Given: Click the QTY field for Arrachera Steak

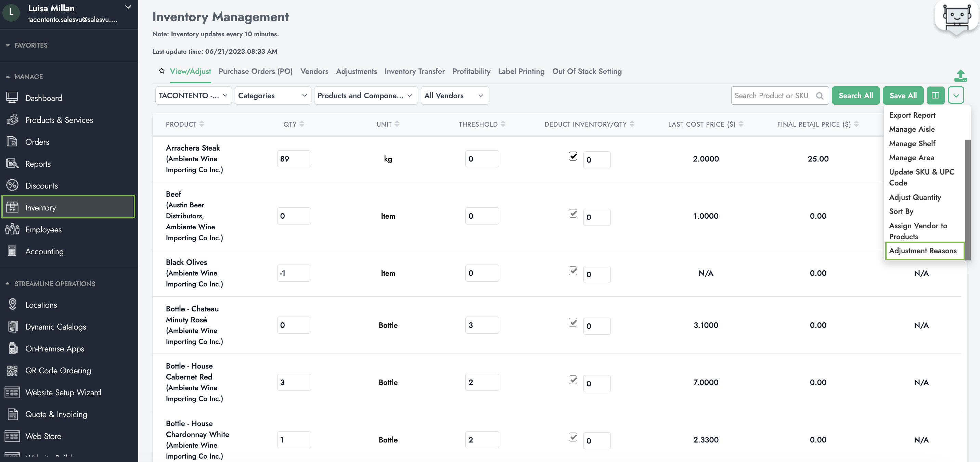Looking at the screenshot, I should (x=294, y=159).
